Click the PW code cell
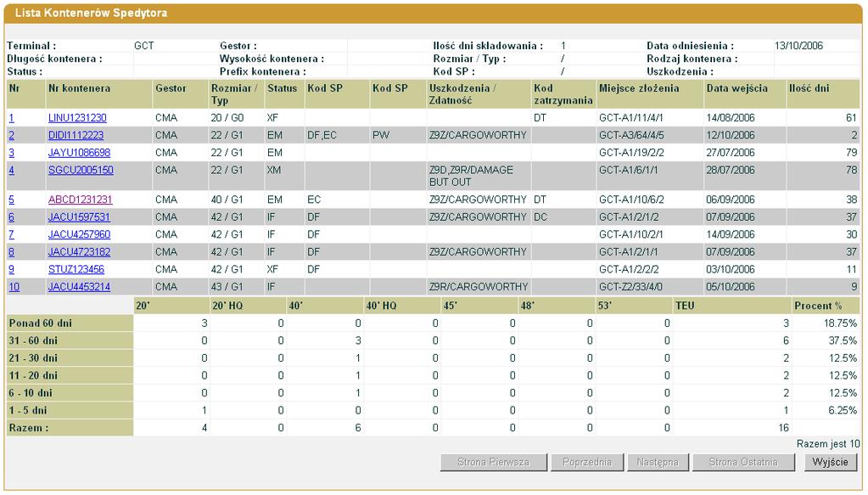This screenshot has height=495, width=868. (397, 135)
